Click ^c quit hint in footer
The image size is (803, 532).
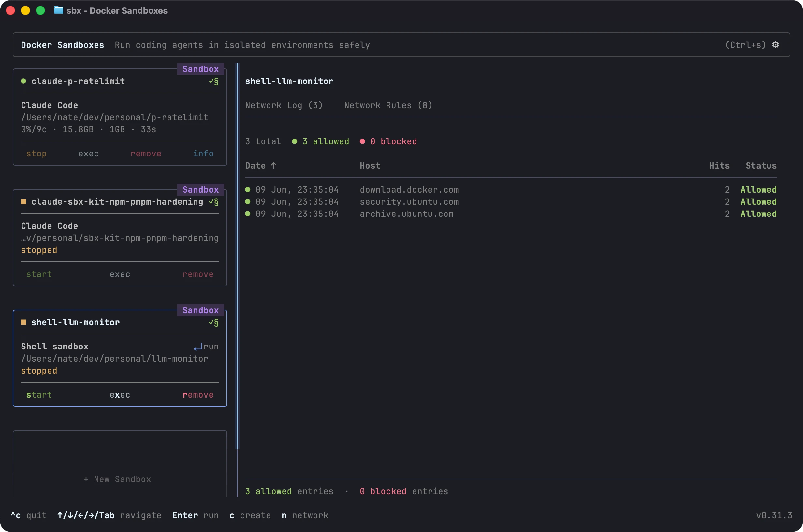[x=29, y=515]
